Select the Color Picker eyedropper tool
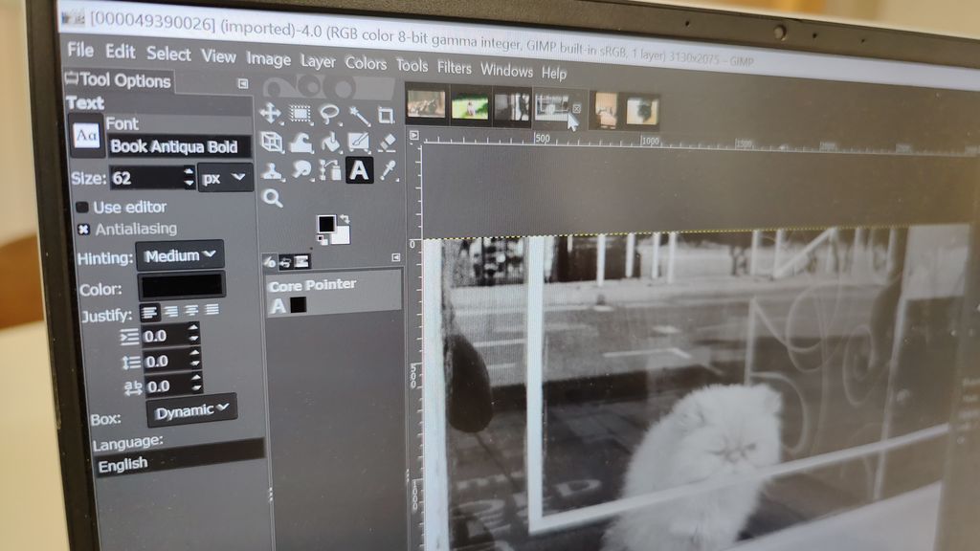980x551 pixels. coord(390,170)
